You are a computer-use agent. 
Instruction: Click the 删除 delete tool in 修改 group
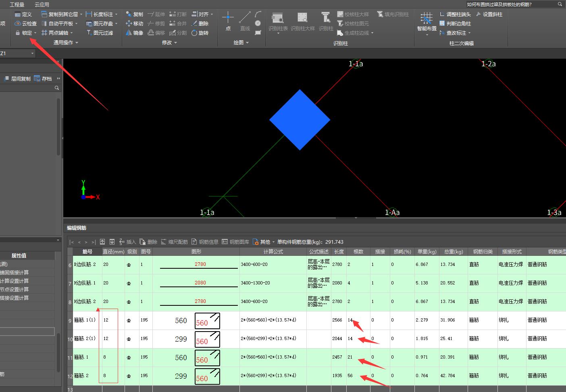(200, 24)
